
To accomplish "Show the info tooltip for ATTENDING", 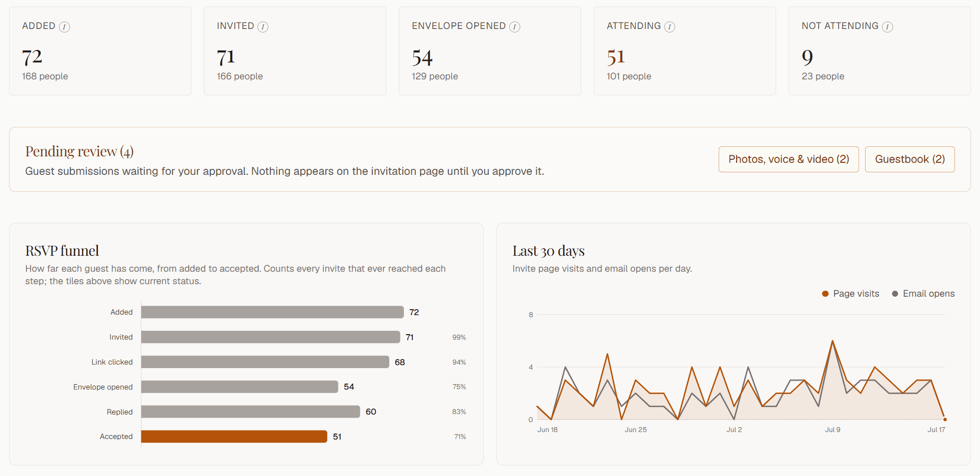I will [x=670, y=27].
